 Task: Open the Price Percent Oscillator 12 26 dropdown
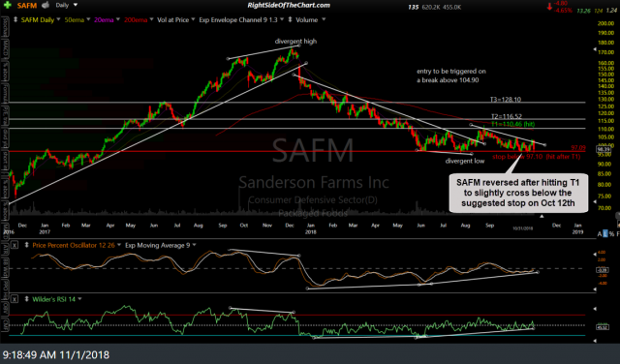click(119, 245)
